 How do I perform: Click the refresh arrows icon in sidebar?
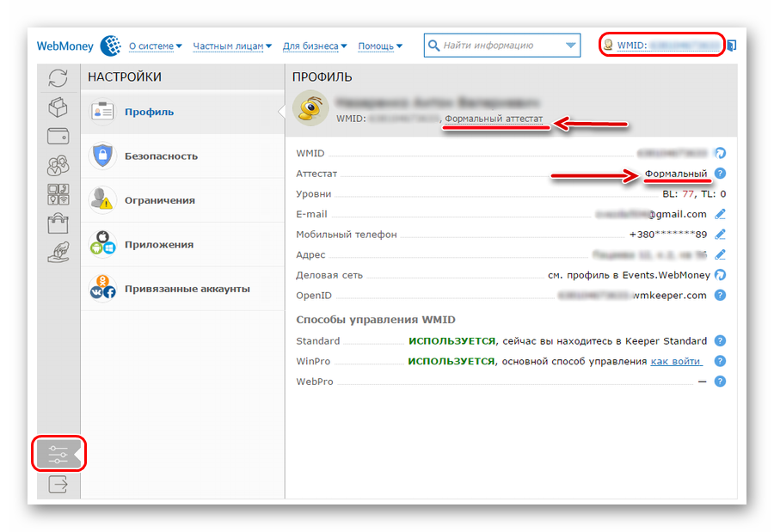click(58, 78)
